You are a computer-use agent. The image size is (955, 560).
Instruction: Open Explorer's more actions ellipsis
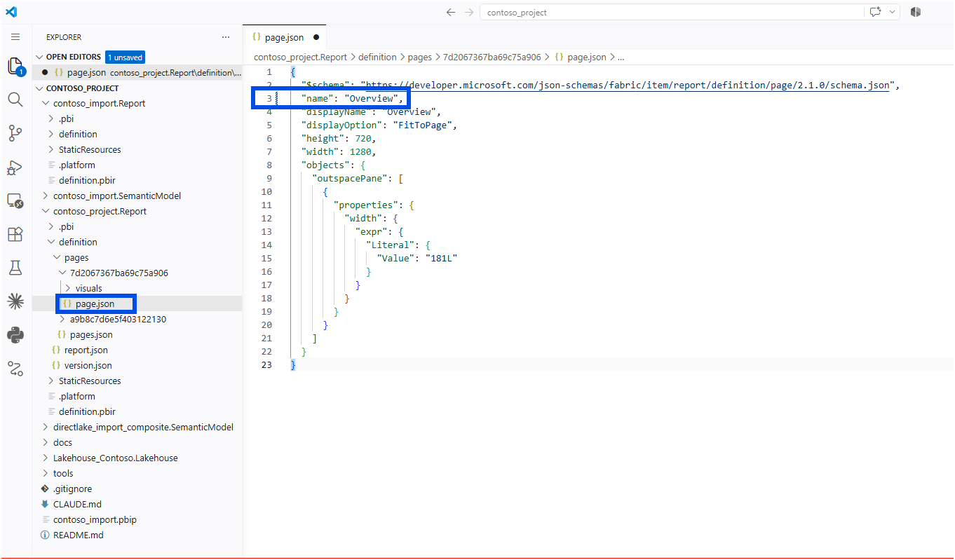click(x=226, y=37)
